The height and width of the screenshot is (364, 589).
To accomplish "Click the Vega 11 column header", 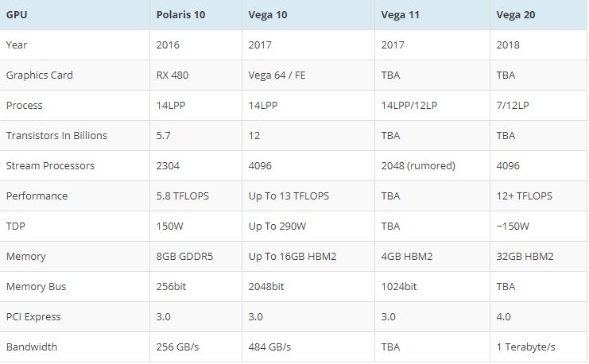I will coord(404,14).
